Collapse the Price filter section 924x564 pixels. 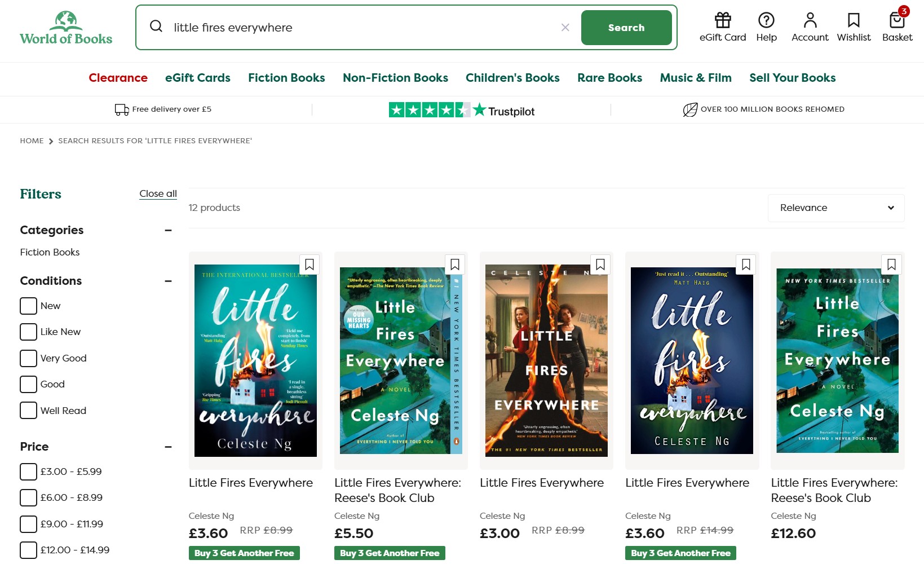167,447
